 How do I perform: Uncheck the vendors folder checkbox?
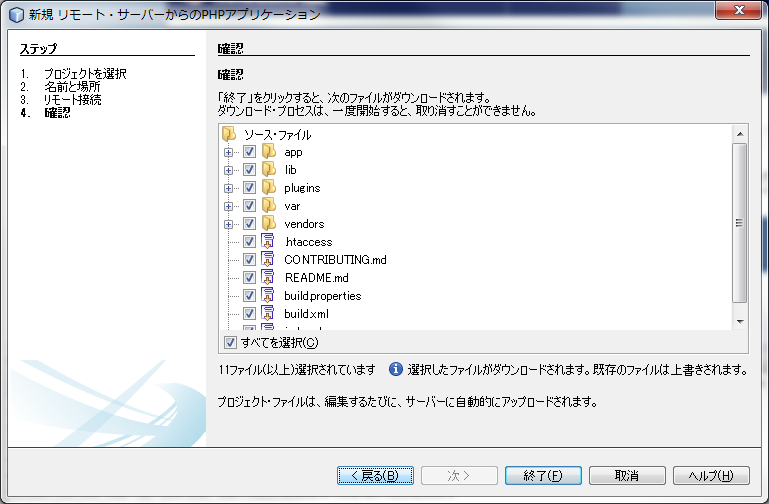coord(249,224)
